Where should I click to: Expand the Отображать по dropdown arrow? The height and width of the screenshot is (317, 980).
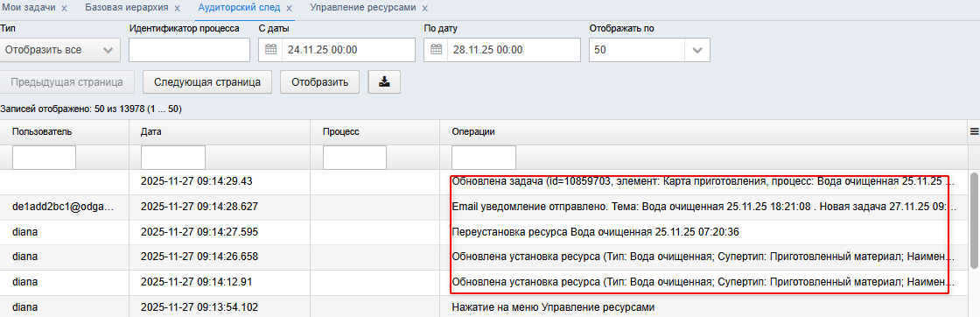tap(697, 50)
